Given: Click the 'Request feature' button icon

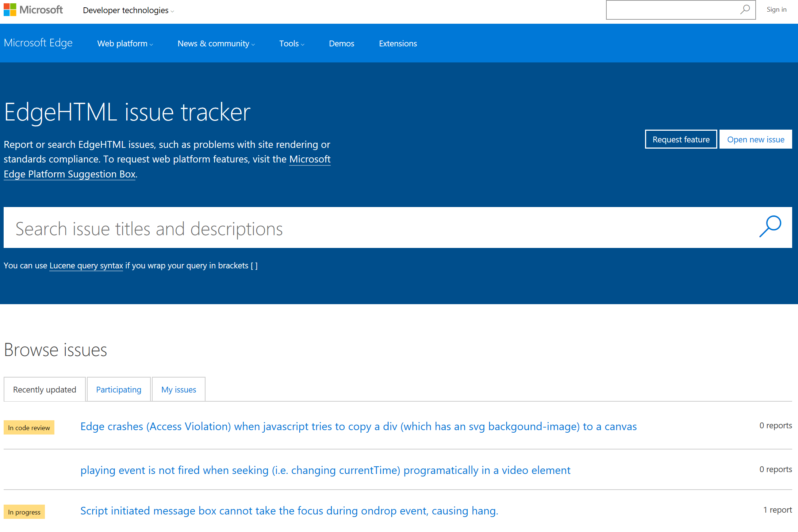Looking at the screenshot, I should pyautogui.click(x=680, y=139).
